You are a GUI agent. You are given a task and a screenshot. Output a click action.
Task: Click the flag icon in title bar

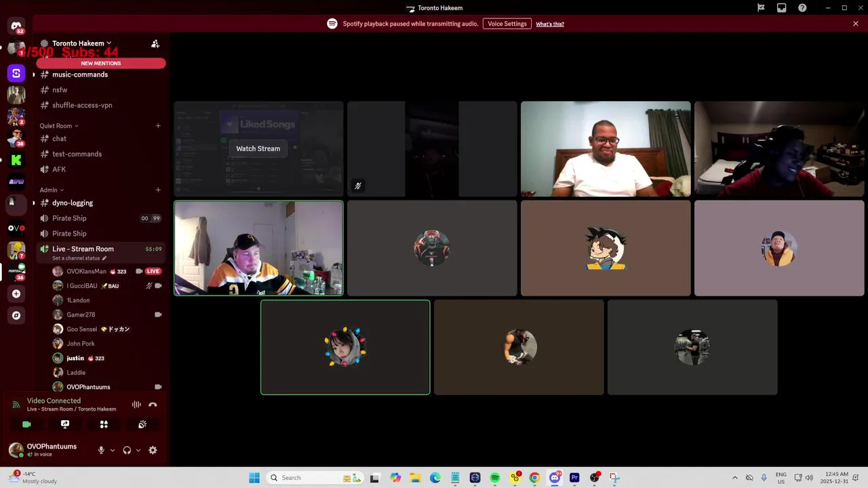pyautogui.click(x=761, y=8)
